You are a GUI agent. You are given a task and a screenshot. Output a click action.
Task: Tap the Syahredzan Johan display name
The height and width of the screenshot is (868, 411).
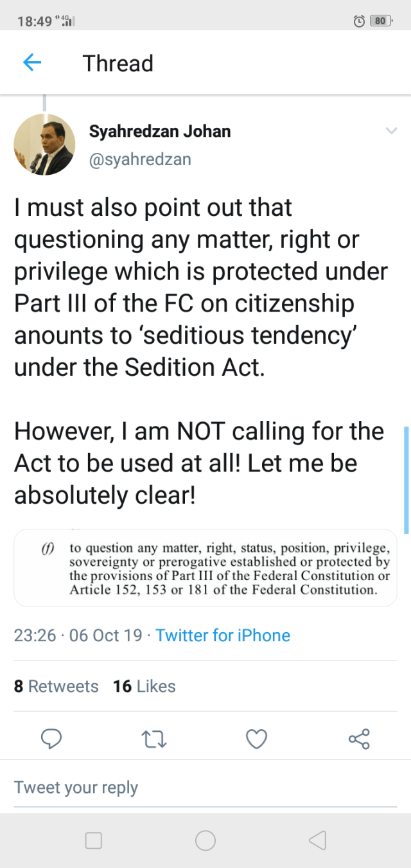coord(160,132)
